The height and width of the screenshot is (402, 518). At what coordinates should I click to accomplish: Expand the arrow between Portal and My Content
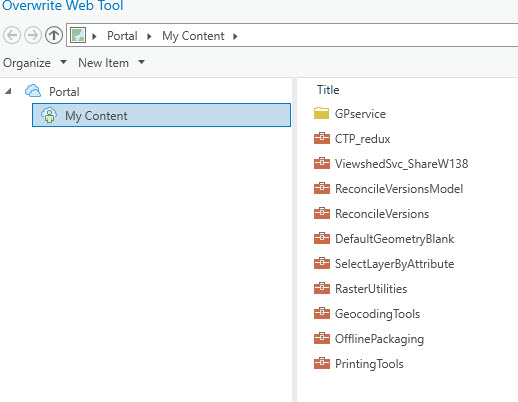(149, 36)
